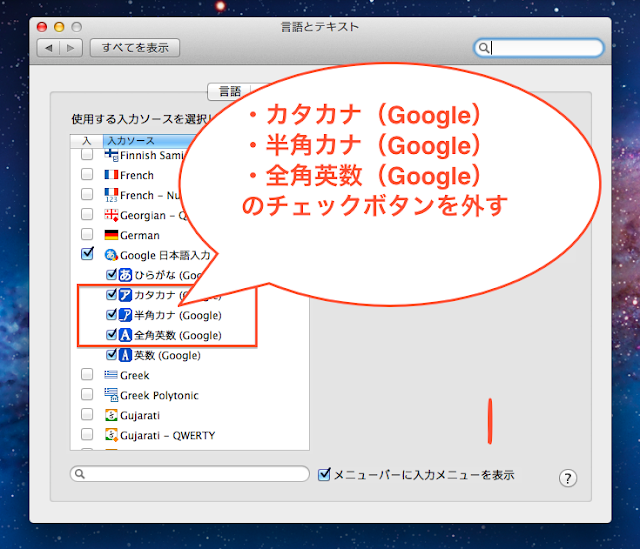The height and width of the screenshot is (549, 640).
Task: Click the 英数 (Google) A icon
Action: point(125,355)
